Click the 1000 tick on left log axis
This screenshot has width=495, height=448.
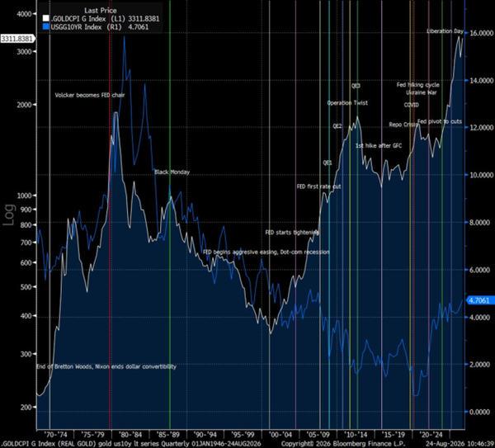[24, 196]
